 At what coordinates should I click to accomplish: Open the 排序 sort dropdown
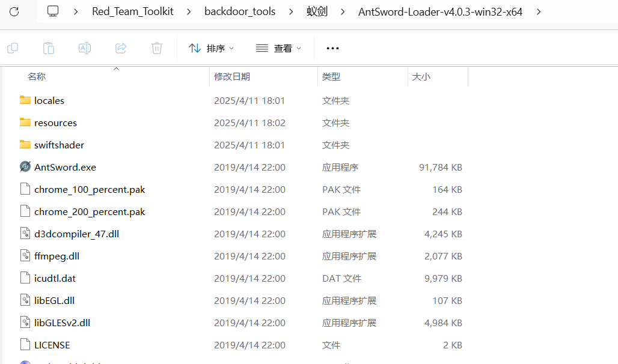pos(211,48)
